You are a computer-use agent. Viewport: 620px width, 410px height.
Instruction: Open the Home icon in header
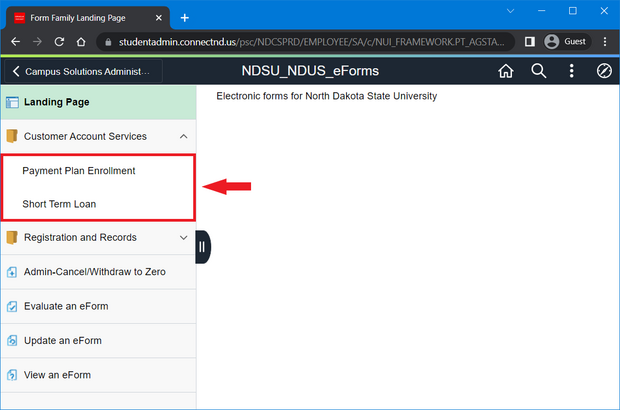[x=506, y=71]
